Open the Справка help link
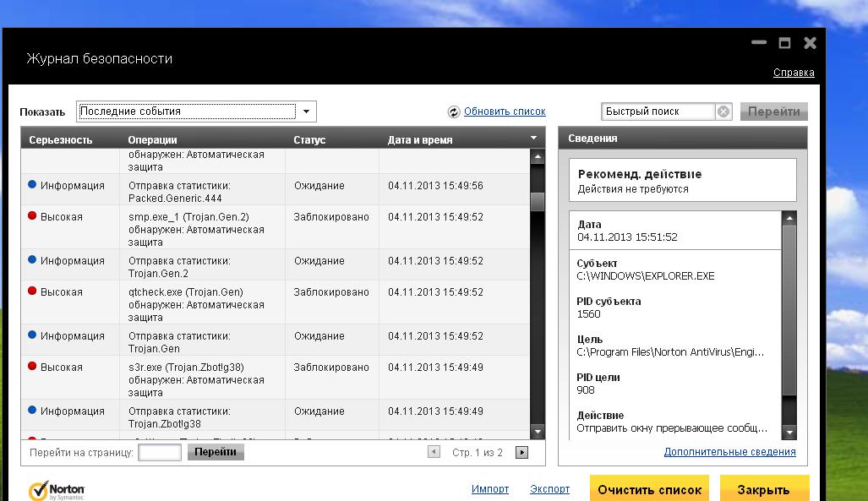868x501 pixels. pos(794,73)
